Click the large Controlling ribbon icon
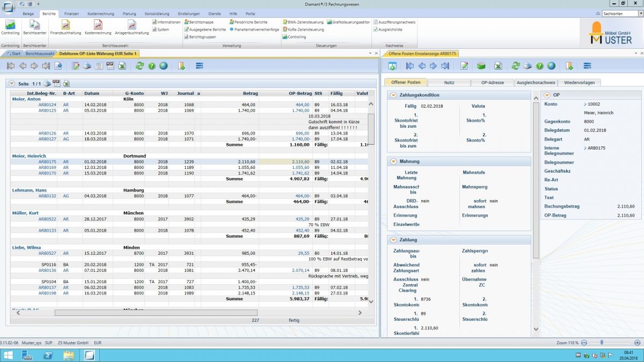The image size is (644, 362). click(10, 27)
